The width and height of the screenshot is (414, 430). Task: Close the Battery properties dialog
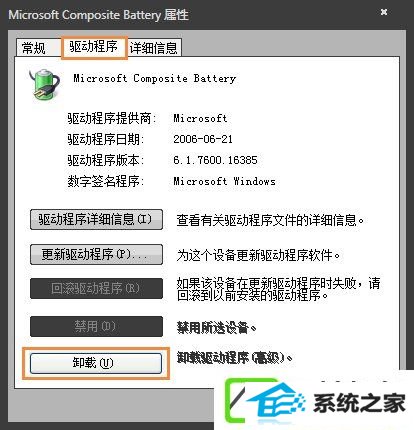click(x=384, y=12)
